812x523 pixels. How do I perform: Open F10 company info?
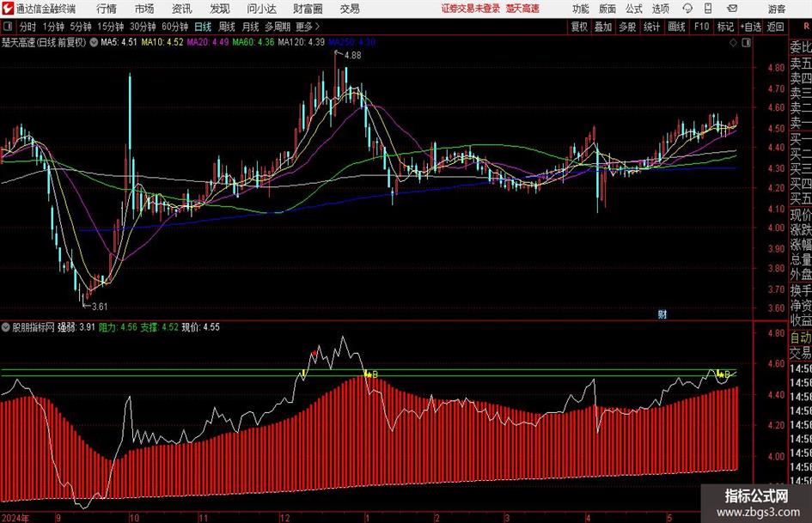701,27
